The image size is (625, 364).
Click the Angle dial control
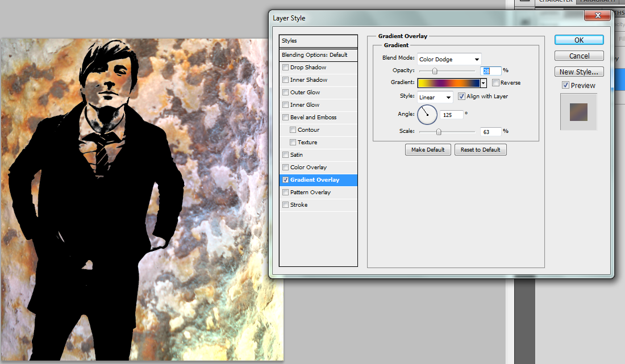click(427, 115)
